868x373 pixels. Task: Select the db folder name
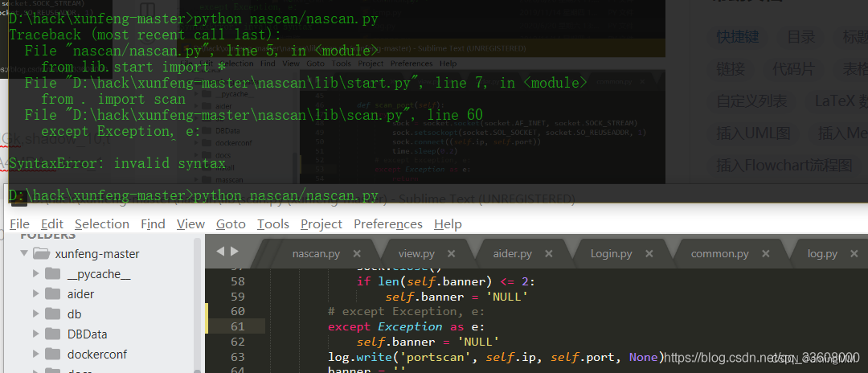coord(74,314)
